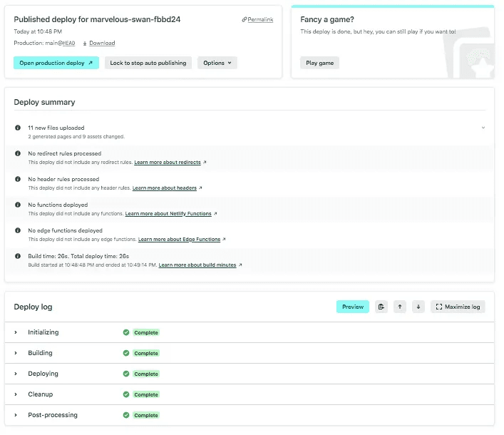The height and width of the screenshot is (435, 504).
Task: Open production deploy
Action: (x=56, y=63)
